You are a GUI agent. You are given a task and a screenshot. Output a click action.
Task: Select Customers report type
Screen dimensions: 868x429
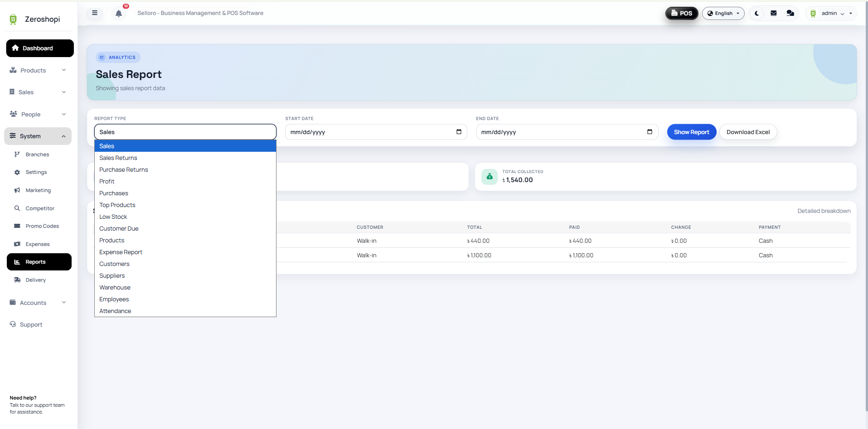point(185,264)
